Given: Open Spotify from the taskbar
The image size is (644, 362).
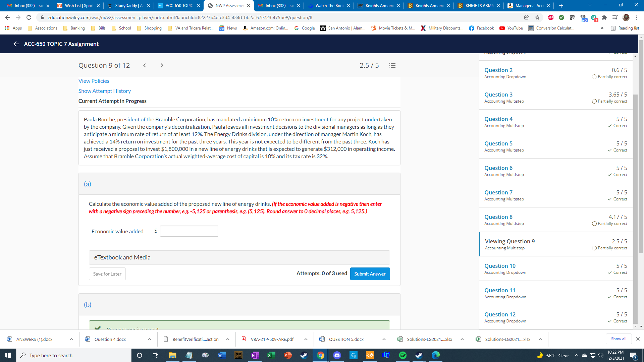Looking at the screenshot, I should 402,355.
